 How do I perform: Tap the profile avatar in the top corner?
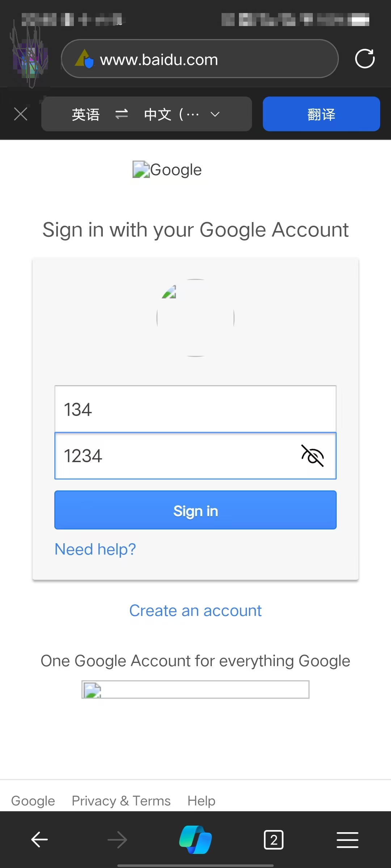[x=30, y=58]
